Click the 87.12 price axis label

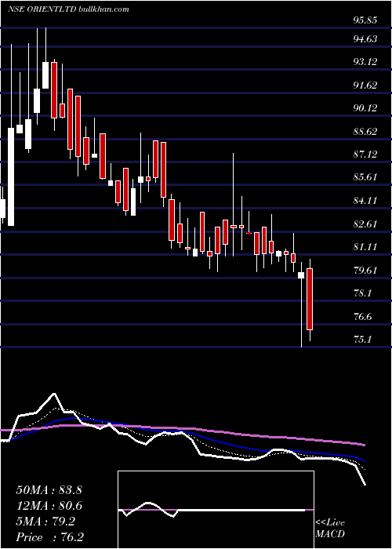click(x=365, y=154)
